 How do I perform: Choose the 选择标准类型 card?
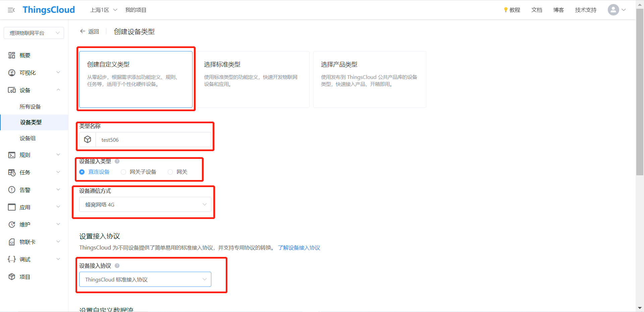pyautogui.click(x=253, y=79)
